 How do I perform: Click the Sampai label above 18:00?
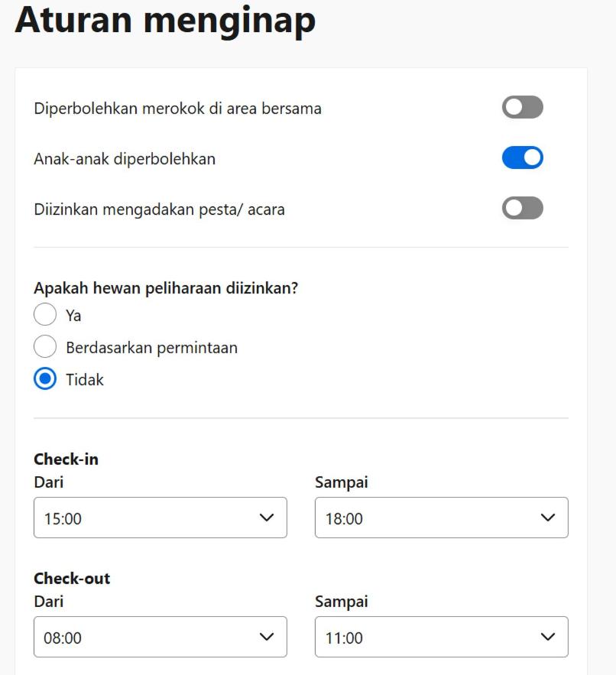341,482
